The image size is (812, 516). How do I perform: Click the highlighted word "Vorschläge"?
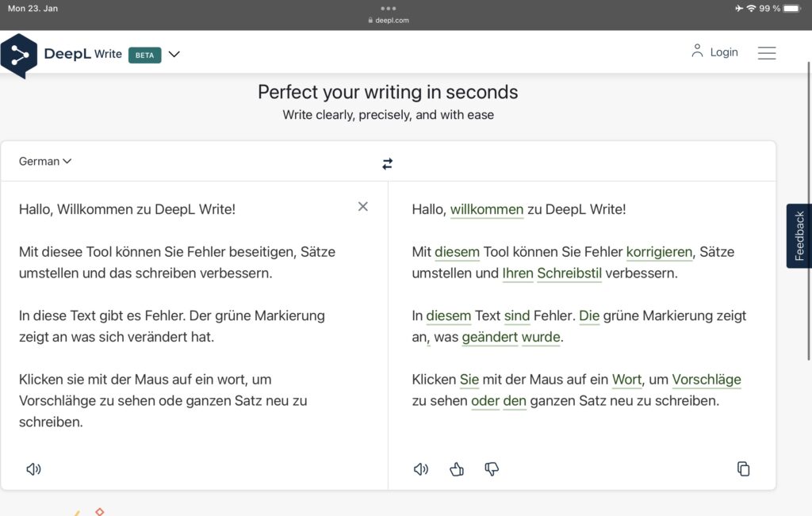click(x=707, y=380)
